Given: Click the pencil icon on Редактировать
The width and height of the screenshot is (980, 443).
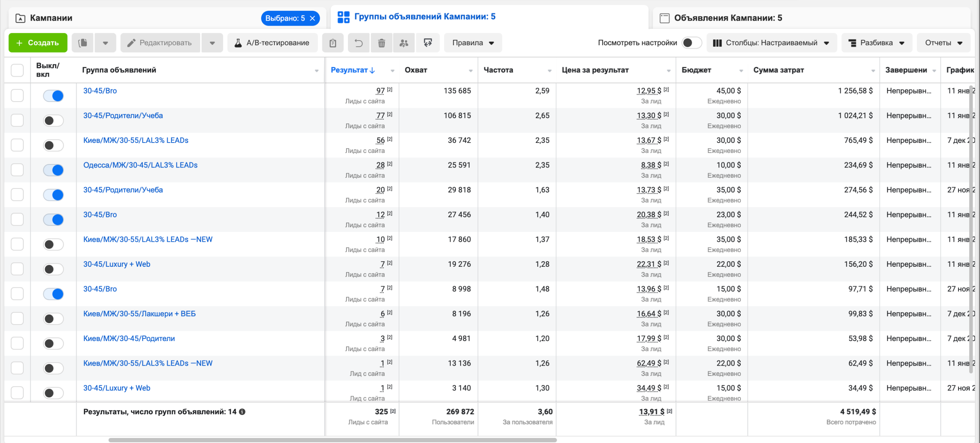Looking at the screenshot, I should pyautogui.click(x=131, y=43).
